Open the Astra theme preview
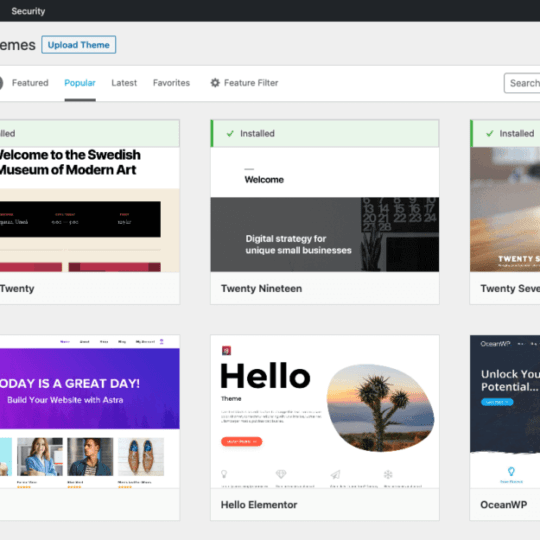 point(90,412)
